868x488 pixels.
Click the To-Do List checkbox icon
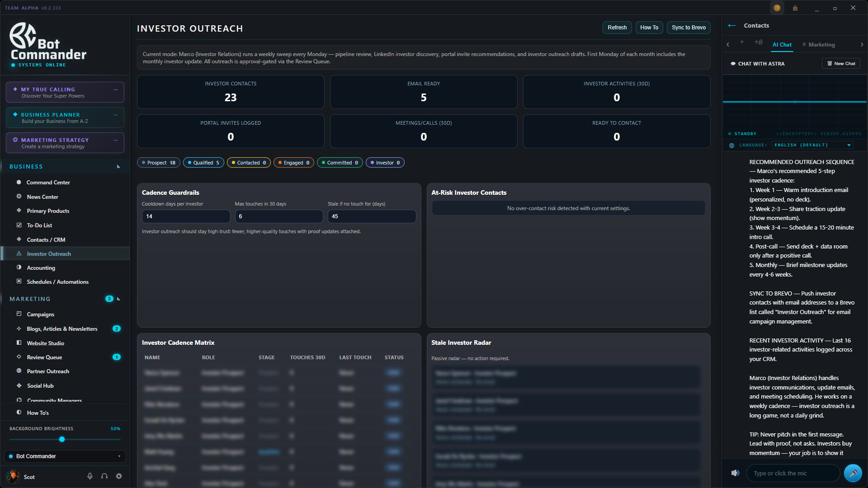[19, 225]
